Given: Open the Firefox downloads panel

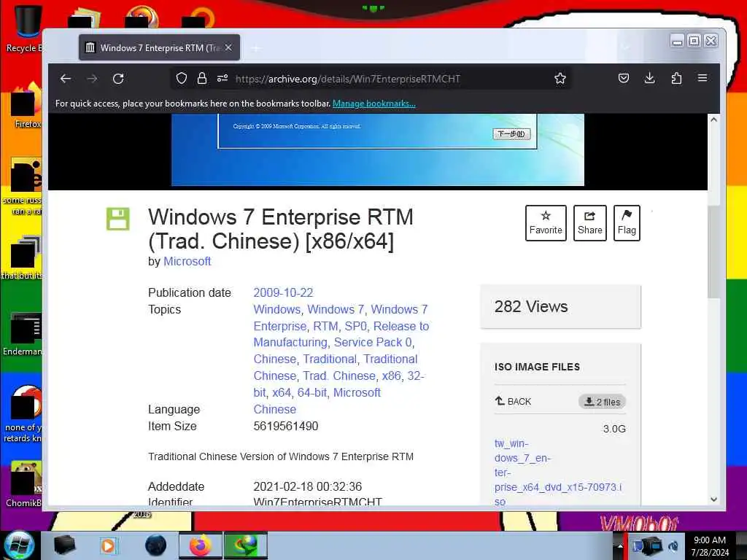Looking at the screenshot, I should [x=649, y=78].
